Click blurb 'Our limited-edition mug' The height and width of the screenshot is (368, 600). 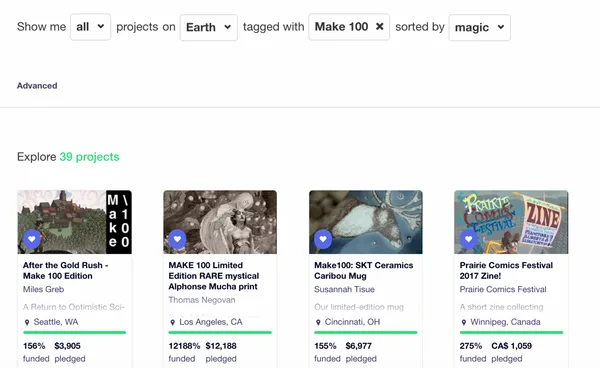[x=359, y=307]
